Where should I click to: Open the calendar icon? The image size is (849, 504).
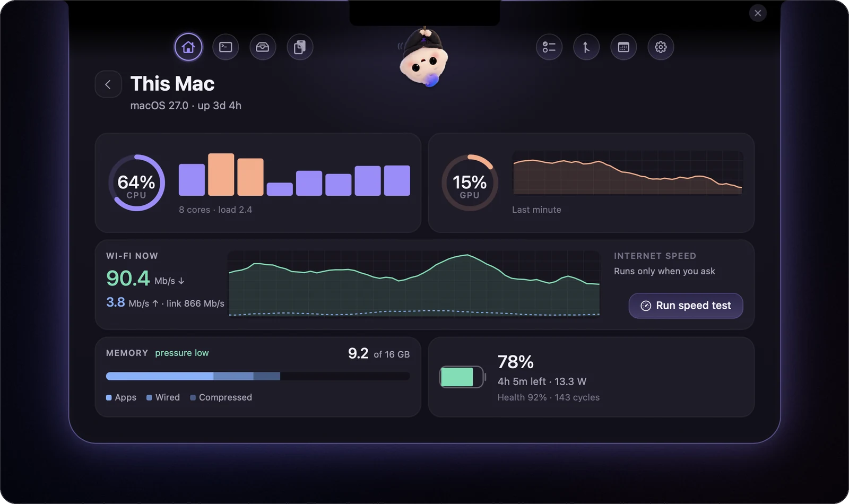tap(623, 47)
